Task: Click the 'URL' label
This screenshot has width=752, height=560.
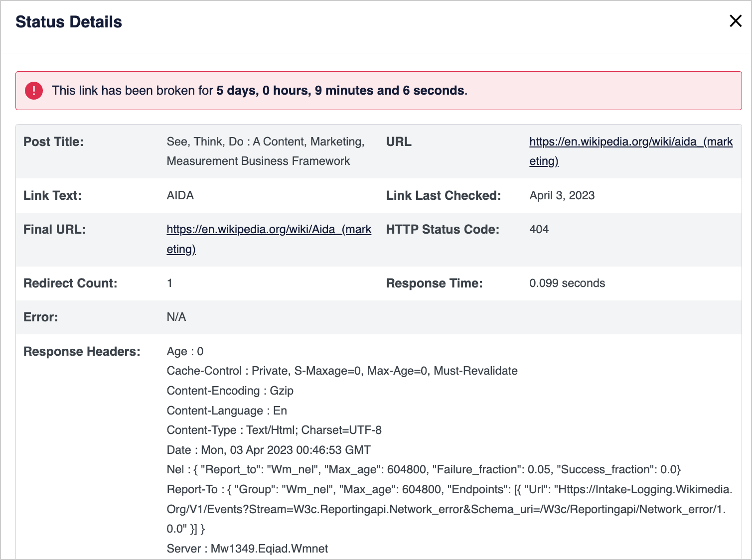Action: [399, 142]
